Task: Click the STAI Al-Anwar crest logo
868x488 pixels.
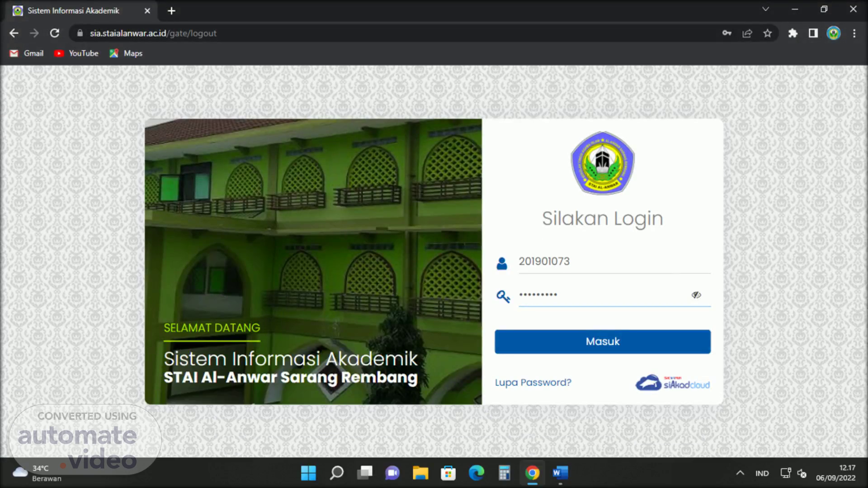Action: pyautogui.click(x=603, y=163)
